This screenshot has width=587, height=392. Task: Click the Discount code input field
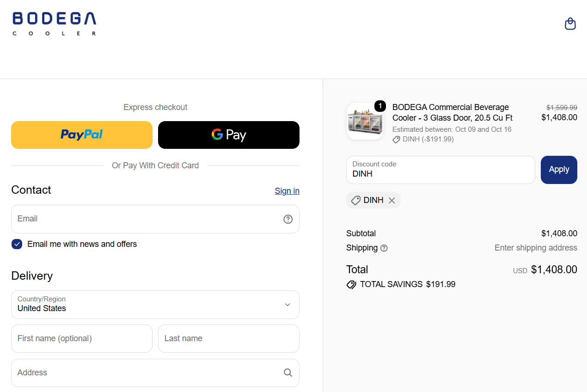(x=440, y=170)
